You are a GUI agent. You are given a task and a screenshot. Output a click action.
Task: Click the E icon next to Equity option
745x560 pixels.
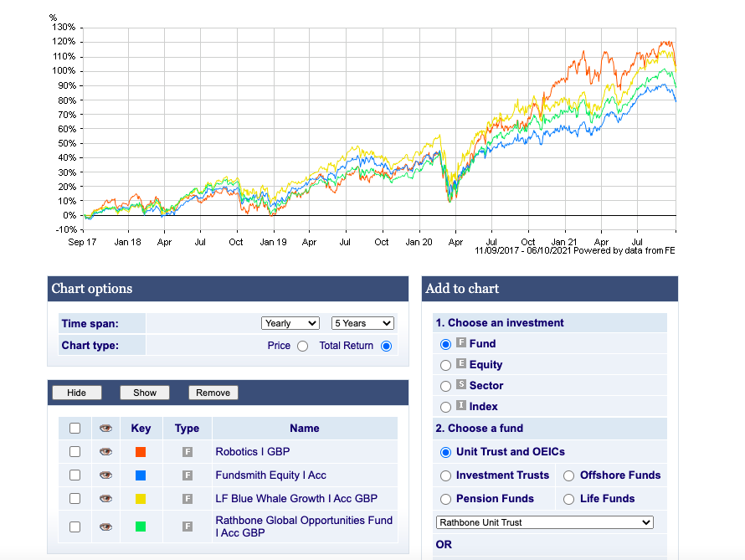click(x=460, y=364)
